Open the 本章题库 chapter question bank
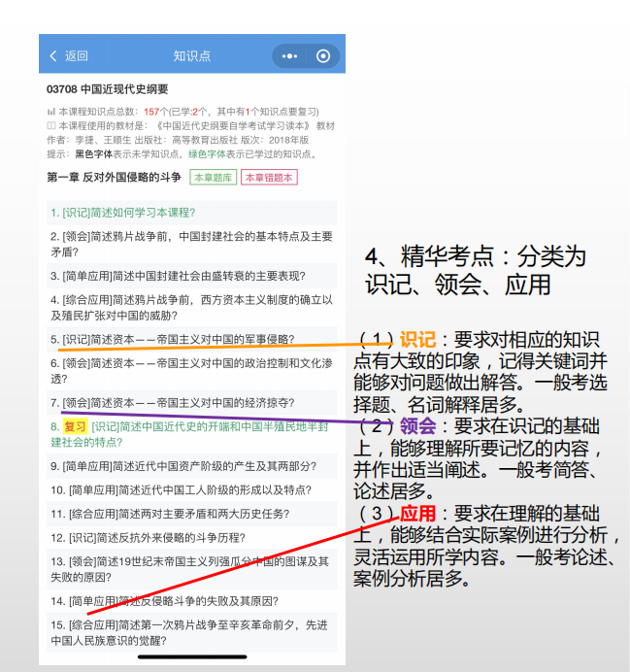Image resolution: width=630 pixels, height=672 pixels. pos(214,178)
